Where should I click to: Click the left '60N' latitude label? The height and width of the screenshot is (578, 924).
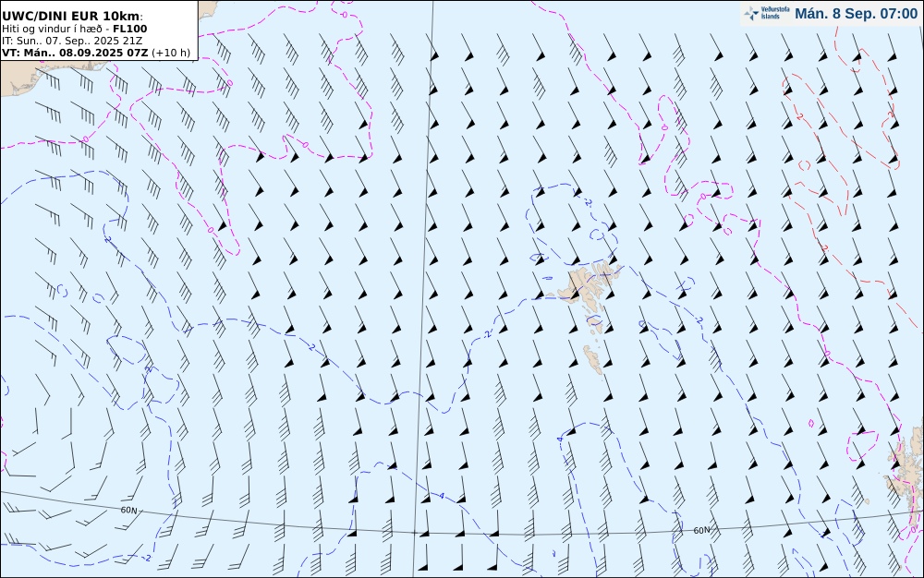(129, 511)
